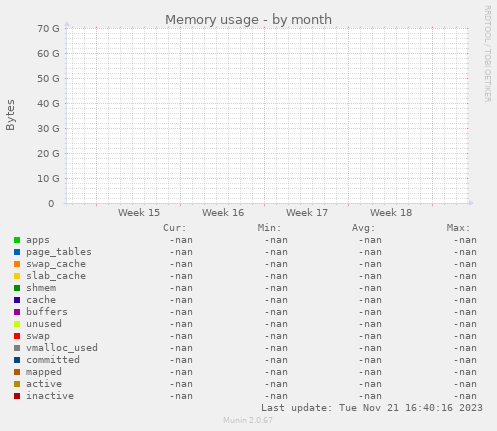Click the 'Bytes' vertical axis title
The width and height of the screenshot is (497, 431).
(x=10, y=115)
